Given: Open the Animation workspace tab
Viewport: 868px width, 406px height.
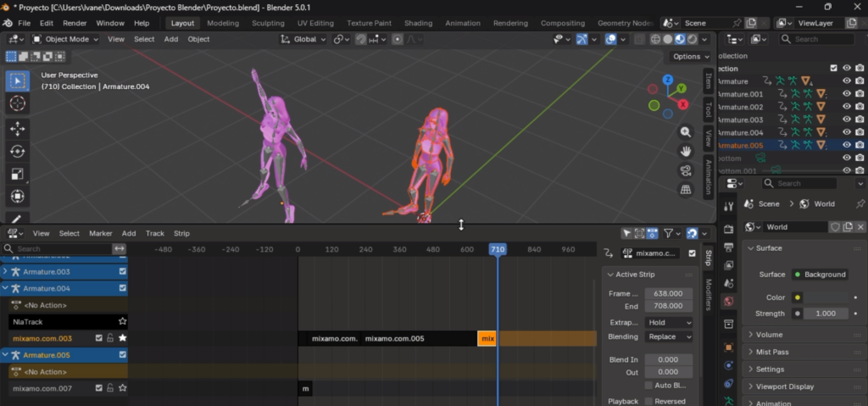Looking at the screenshot, I should tap(463, 23).
